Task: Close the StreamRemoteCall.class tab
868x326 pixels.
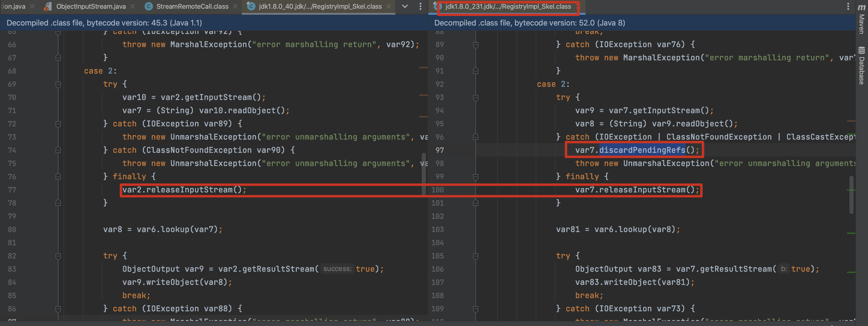Action: pyautogui.click(x=235, y=6)
